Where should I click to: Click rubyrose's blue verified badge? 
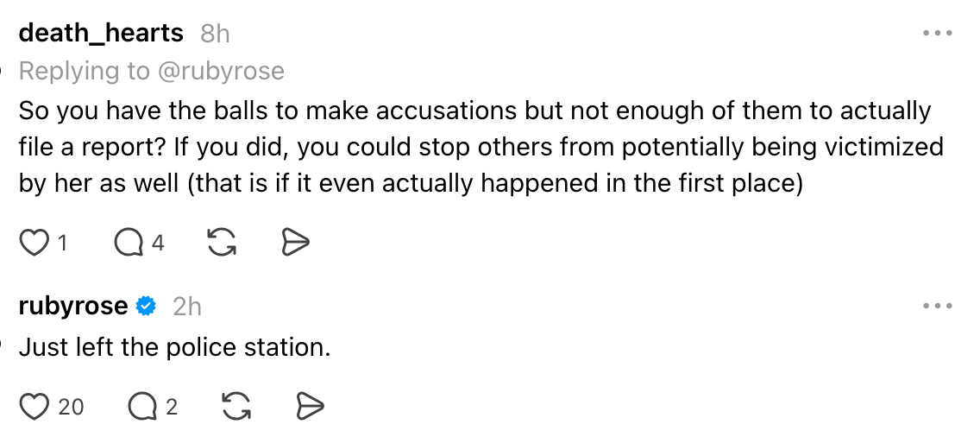click(148, 306)
